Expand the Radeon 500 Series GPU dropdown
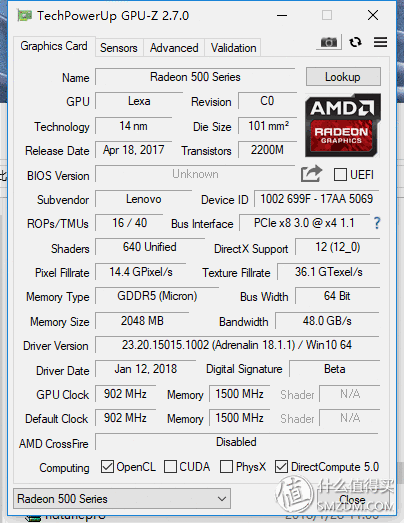This screenshot has height=523, width=404. coord(122,499)
